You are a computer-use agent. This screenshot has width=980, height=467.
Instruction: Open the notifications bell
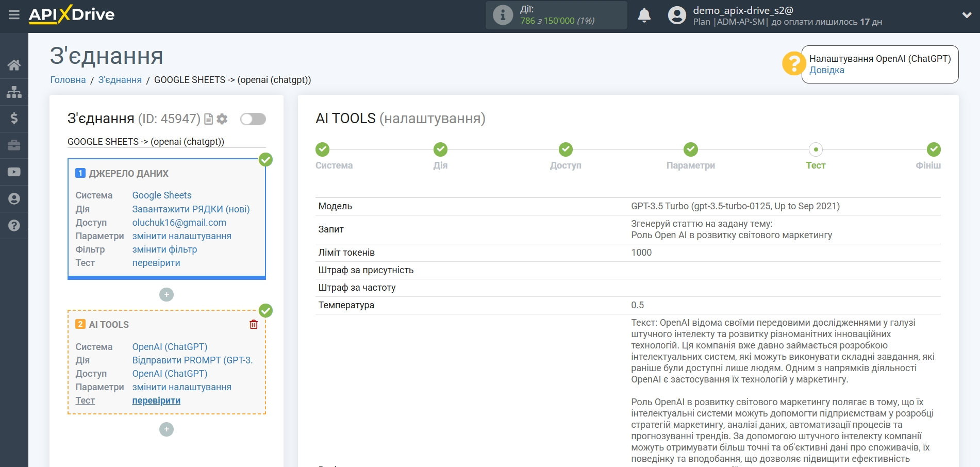click(644, 15)
